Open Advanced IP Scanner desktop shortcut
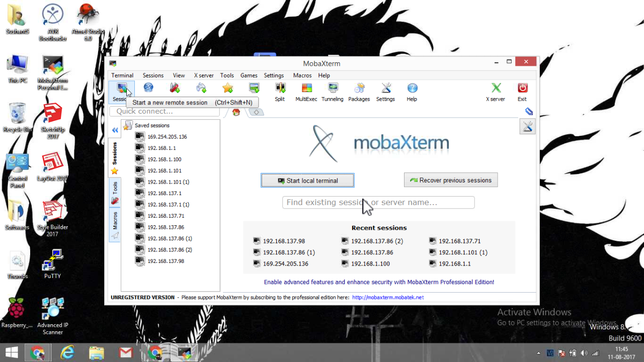The height and width of the screenshot is (362, 644). tap(52, 315)
